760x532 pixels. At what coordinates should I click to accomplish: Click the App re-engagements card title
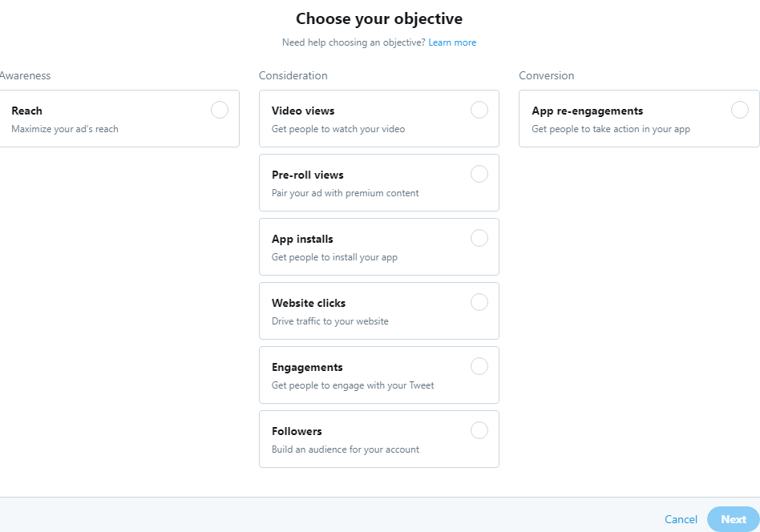pyautogui.click(x=588, y=111)
